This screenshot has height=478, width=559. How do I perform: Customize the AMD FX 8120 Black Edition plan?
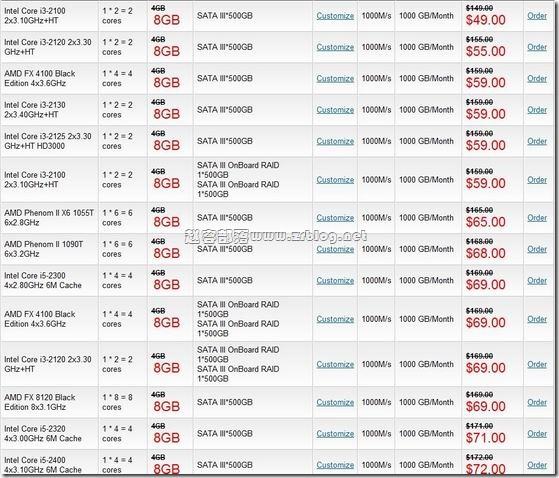click(335, 402)
